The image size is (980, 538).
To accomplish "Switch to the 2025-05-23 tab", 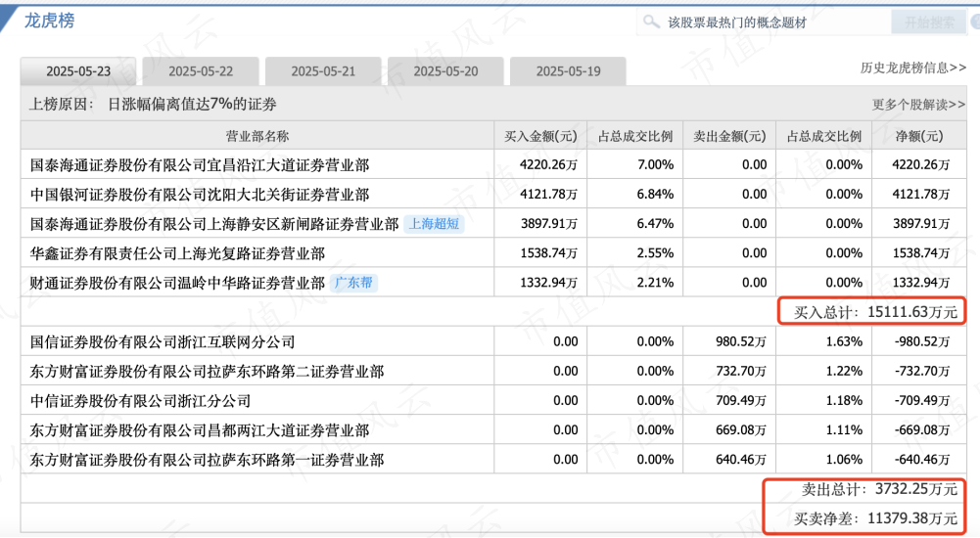I will tap(77, 71).
